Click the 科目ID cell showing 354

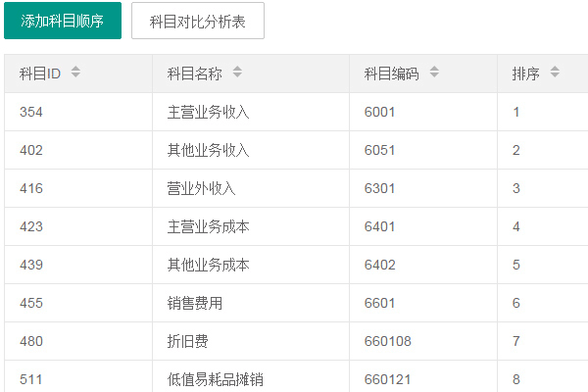coord(31,112)
